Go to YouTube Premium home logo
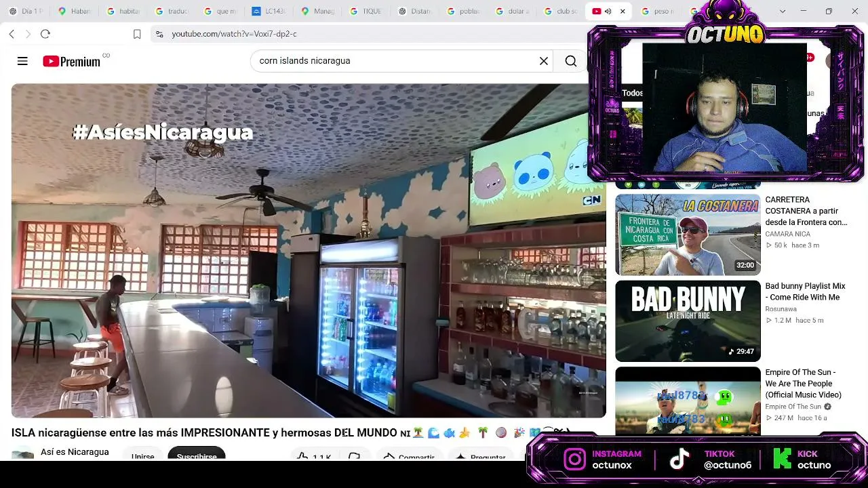 tap(71, 61)
